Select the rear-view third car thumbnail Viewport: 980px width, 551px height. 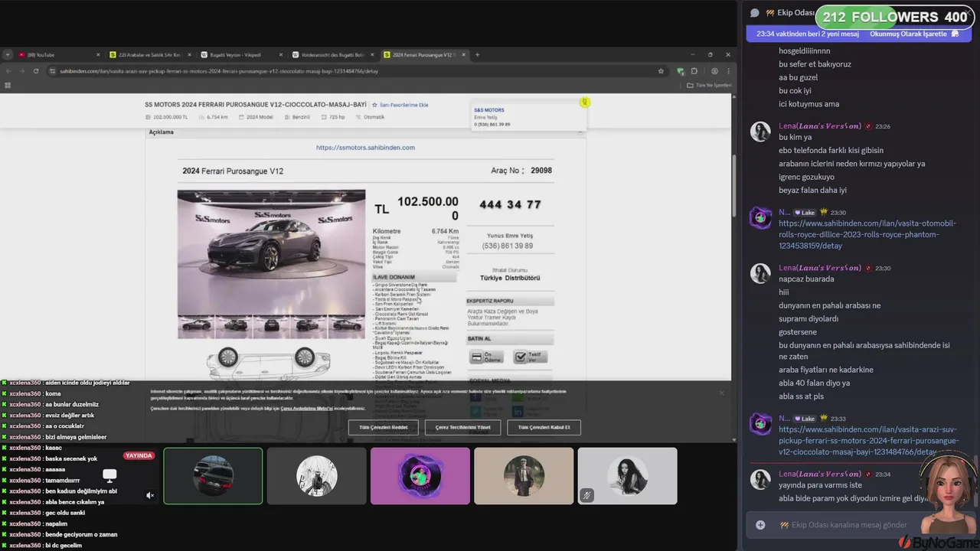pyautogui.click(x=271, y=327)
